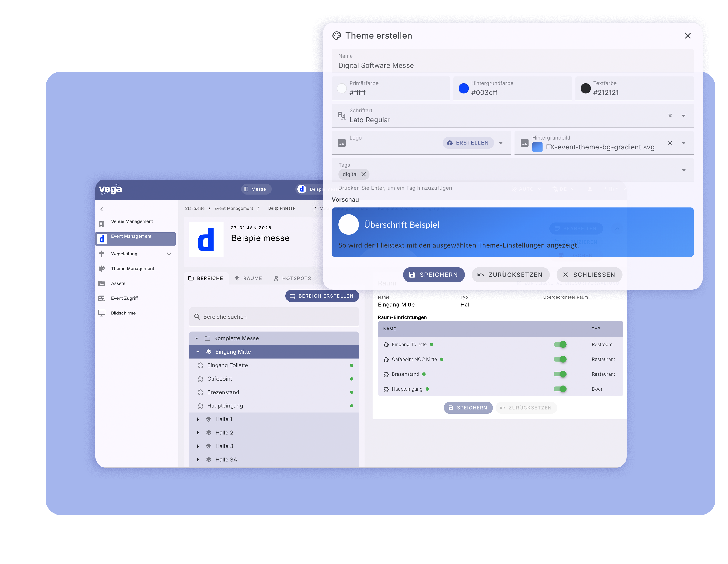The height and width of the screenshot is (564, 728).
Task: Open the Hintergrundbild dropdown arrow
Action: (x=683, y=143)
